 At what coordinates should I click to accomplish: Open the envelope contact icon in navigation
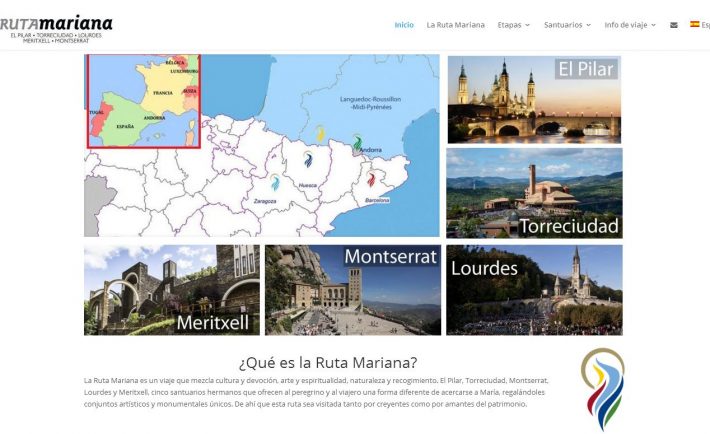click(673, 25)
